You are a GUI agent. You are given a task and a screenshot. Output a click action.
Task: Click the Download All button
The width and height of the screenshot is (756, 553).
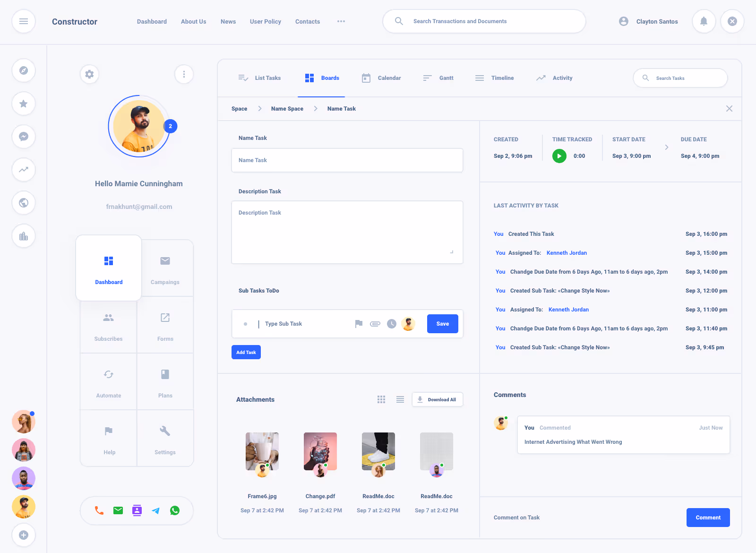click(437, 399)
